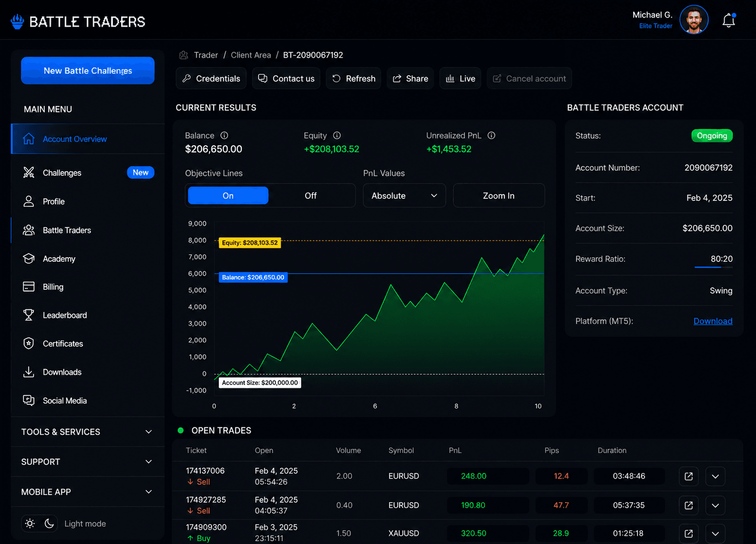Click Pips value 47.7
This screenshot has height=544, width=756.
tap(561, 505)
